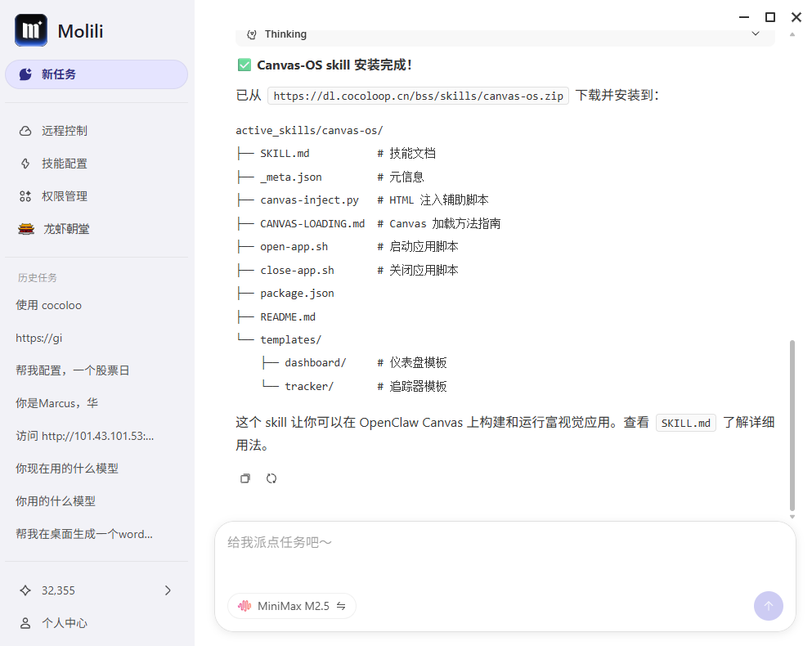Screen dimensions: 812x646
Task: Click the 技能配置 lightning icon
Action: (25, 164)
